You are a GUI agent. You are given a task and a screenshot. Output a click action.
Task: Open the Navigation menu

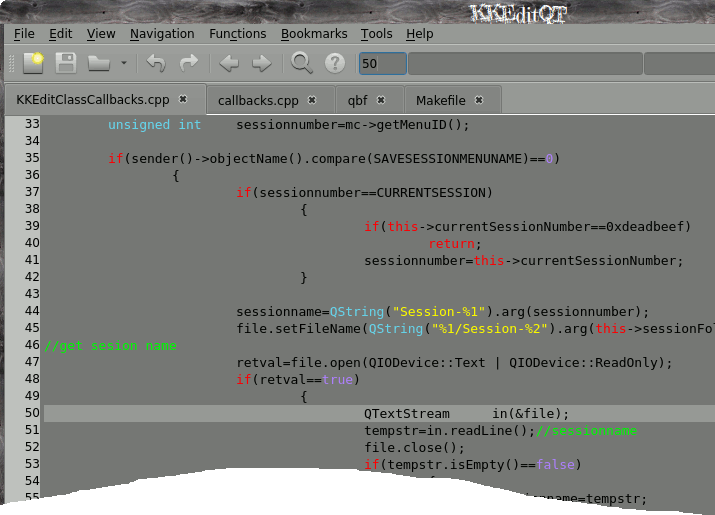(x=162, y=34)
